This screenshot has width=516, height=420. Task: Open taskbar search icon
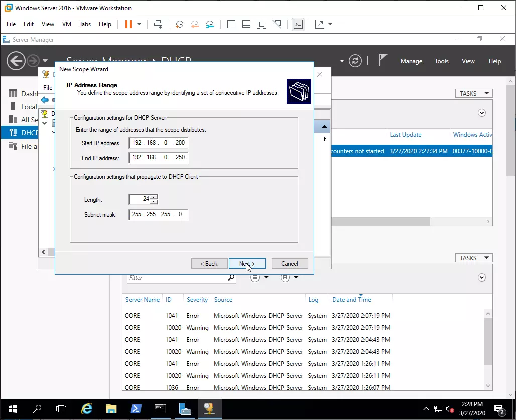click(x=37, y=409)
